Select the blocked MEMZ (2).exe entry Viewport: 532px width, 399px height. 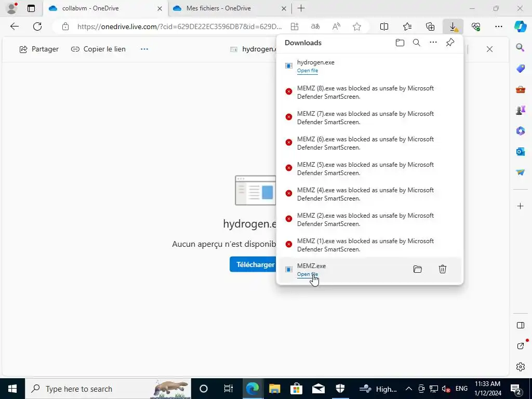(x=370, y=220)
